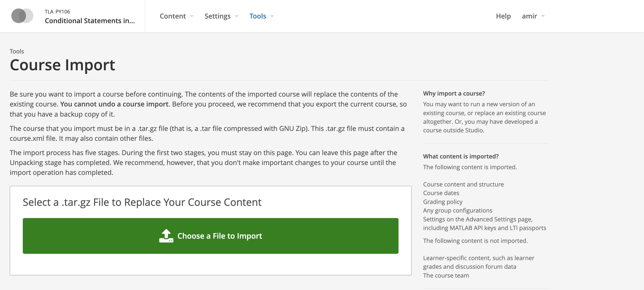This screenshot has height=290, width=644.
Task: Click the course title Conditional Statements in...
Action: click(x=90, y=21)
